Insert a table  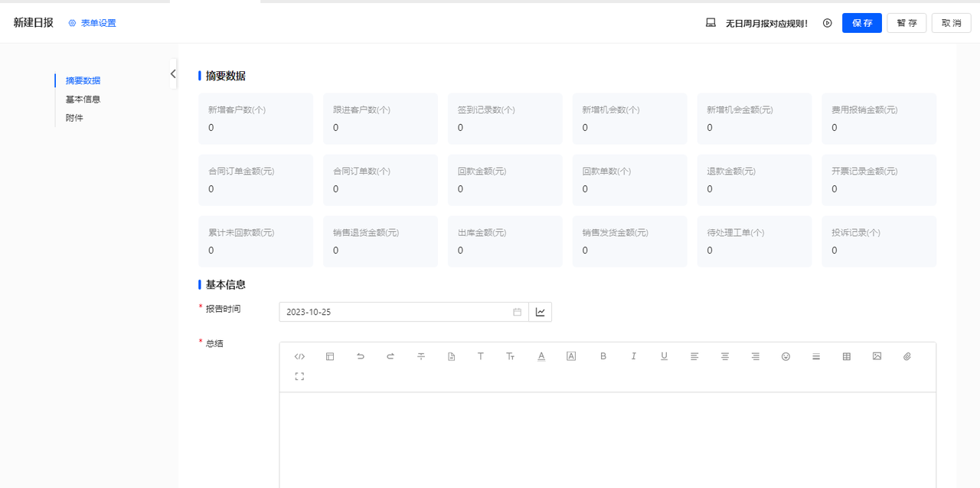click(x=847, y=356)
